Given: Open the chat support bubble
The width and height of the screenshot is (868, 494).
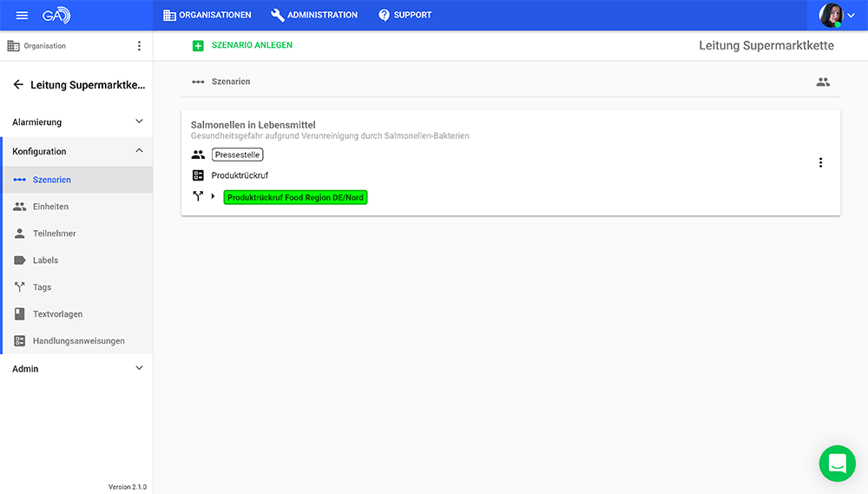Looking at the screenshot, I should coord(837,464).
